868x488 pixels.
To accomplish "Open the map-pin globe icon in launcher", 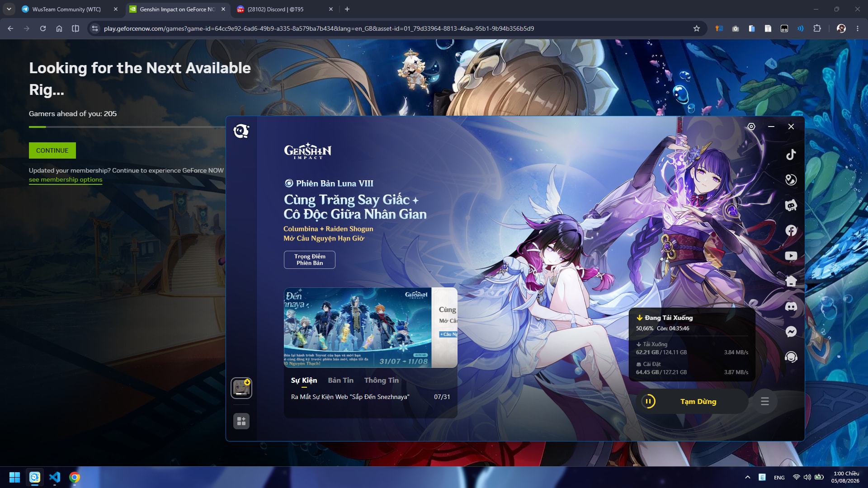I will [791, 180].
